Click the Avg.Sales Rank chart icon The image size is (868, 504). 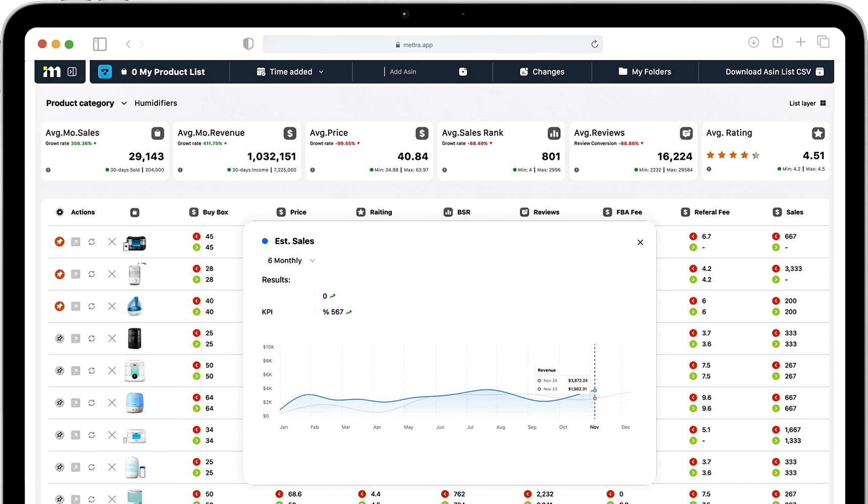pyautogui.click(x=554, y=133)
